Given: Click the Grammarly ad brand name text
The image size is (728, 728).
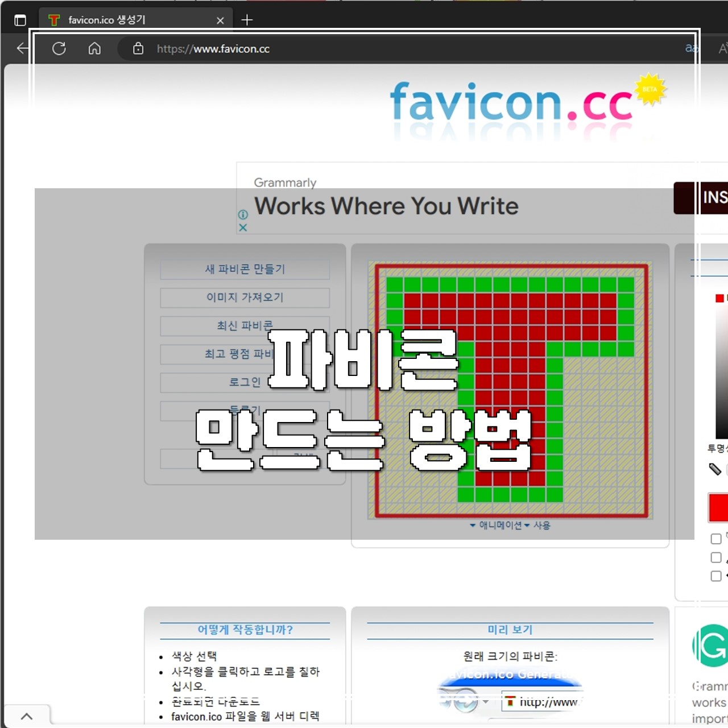Looking at the screenshot, I should pyautogui.click(x=285, y=183).
